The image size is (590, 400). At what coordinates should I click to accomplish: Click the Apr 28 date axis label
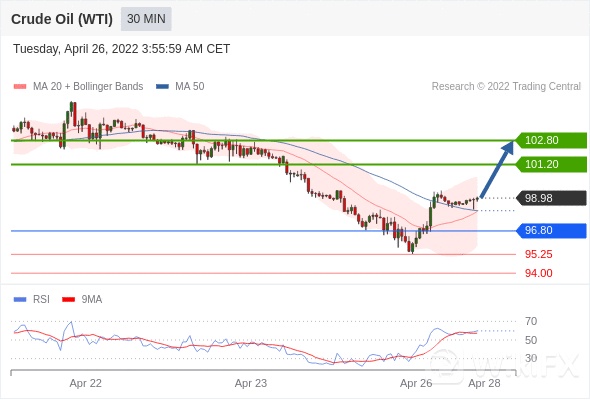pyautogui.click(x=484, y=383)
